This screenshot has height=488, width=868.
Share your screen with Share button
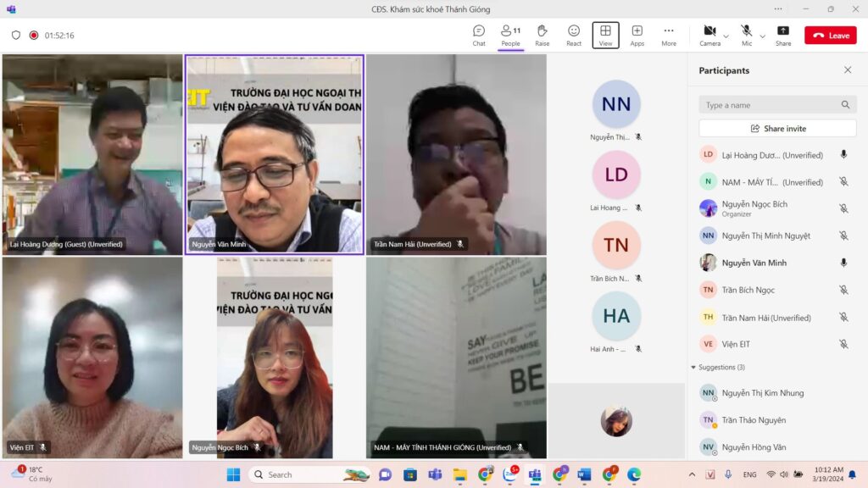[782, 35]
